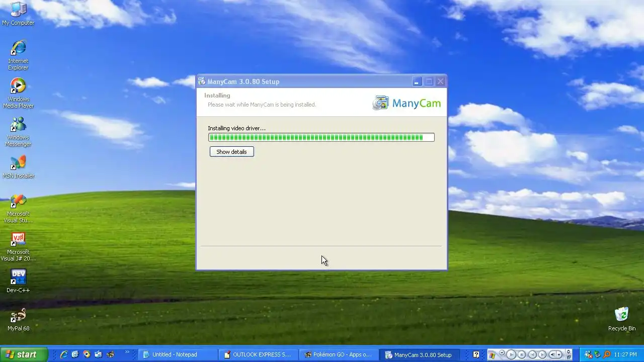This screenshot has height=362, width=644.
Task: Click the network connection tray icon with red X
Action: click(588, 354)
